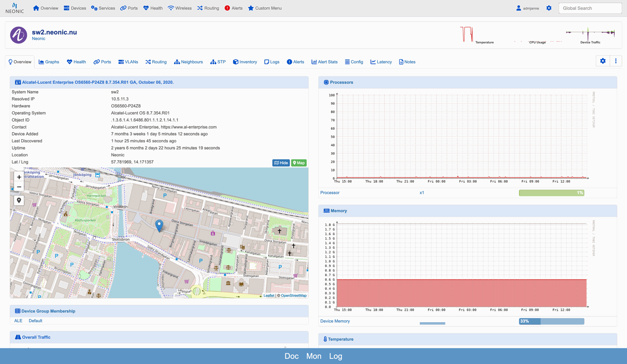
Task: Open the Processors section heading
Action: pyautogui.click(x=341, y=82)
